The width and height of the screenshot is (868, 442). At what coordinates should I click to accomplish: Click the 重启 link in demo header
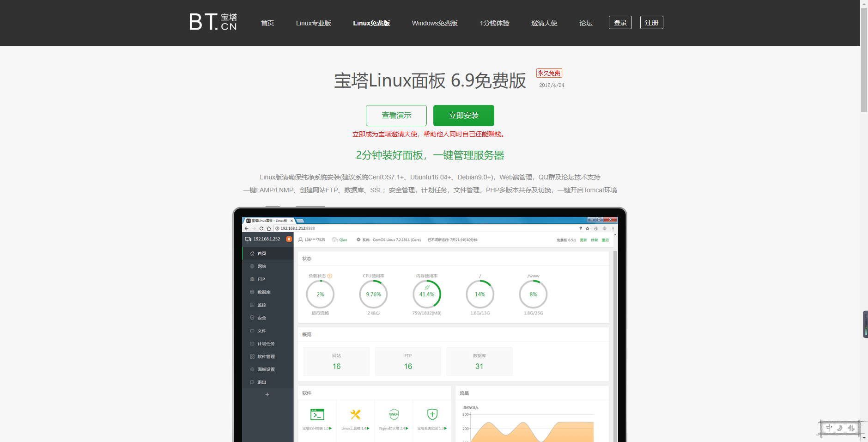tap(605, 240)
